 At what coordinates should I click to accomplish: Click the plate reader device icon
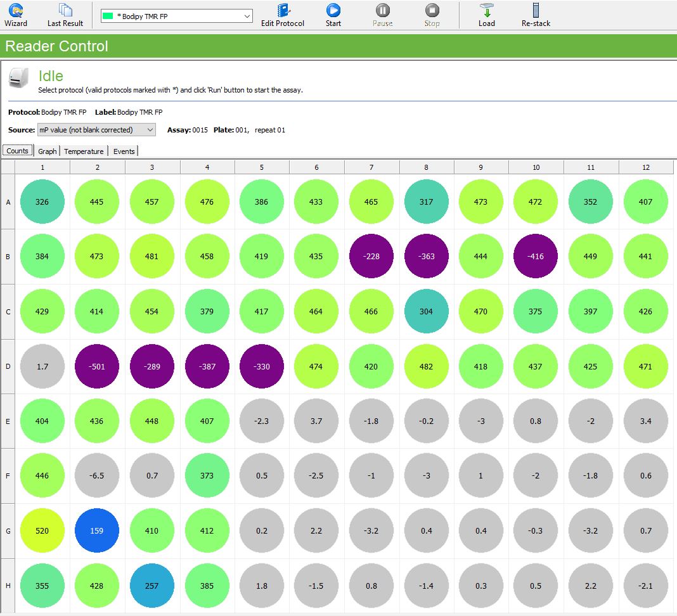pos(18,79)
